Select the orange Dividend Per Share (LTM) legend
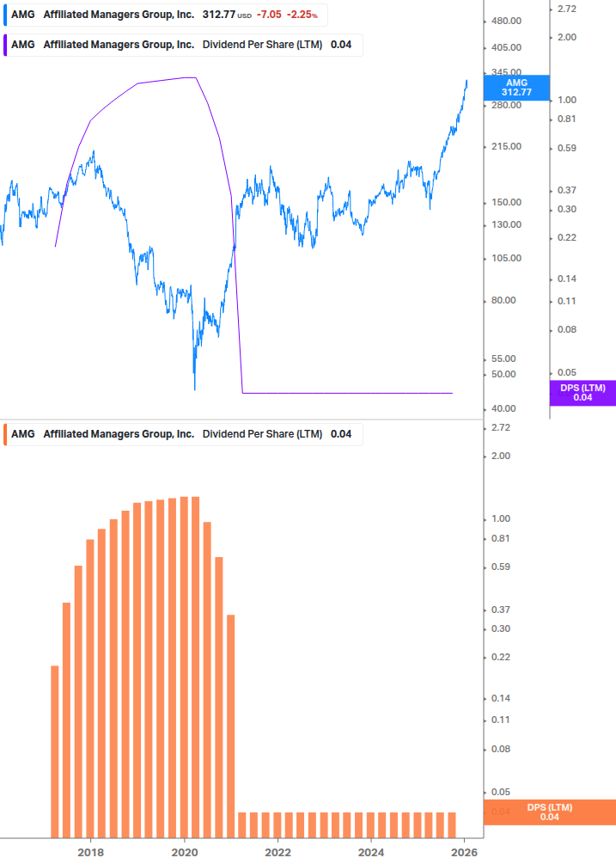Screen dimensions: 616x864 (183, 434)
